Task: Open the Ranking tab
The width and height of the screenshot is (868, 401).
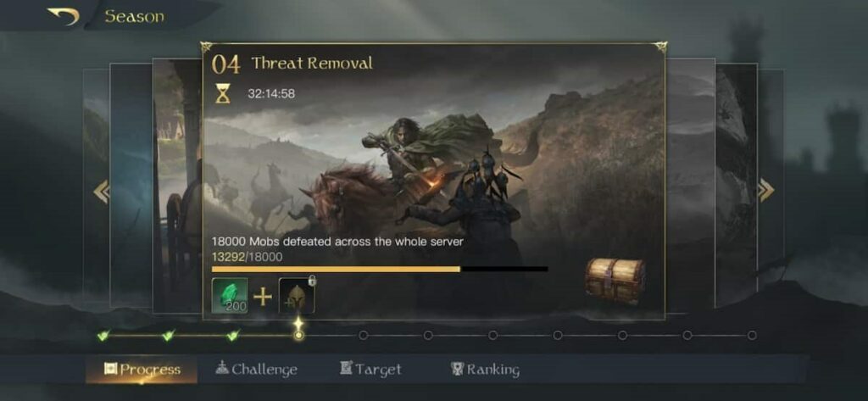Action: pyautogui.click(x=485, y=370)
